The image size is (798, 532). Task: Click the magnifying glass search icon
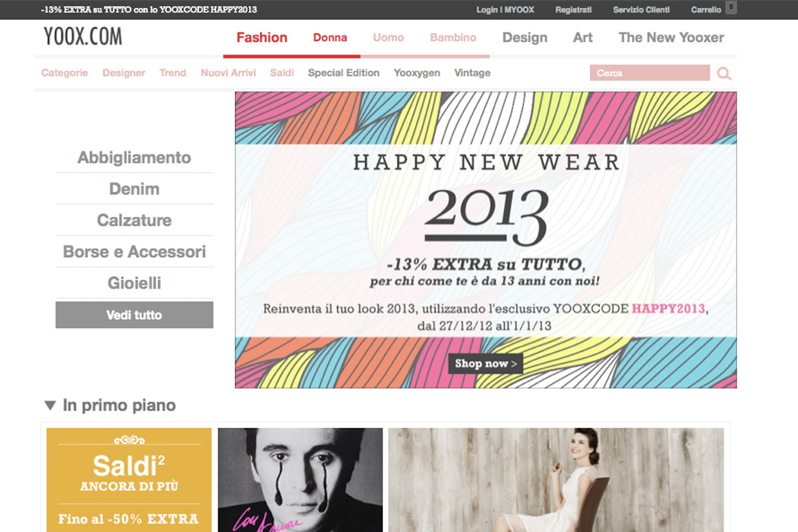[724, 73]
